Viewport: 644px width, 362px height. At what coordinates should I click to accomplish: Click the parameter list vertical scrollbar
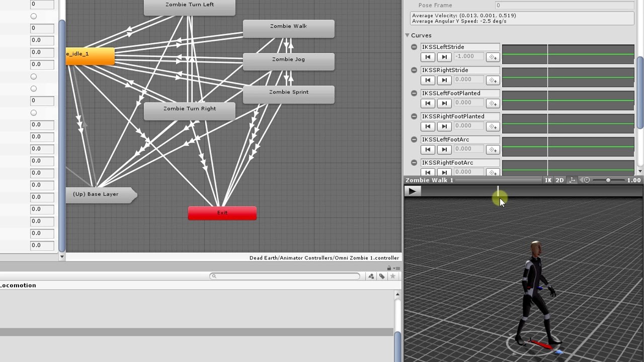[x=62, y=136]
